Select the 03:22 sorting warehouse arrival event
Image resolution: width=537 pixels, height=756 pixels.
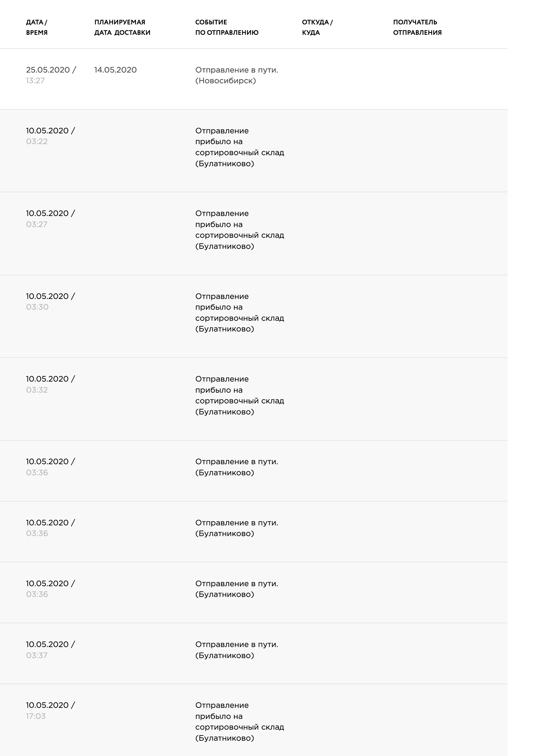tap(240, 147)
